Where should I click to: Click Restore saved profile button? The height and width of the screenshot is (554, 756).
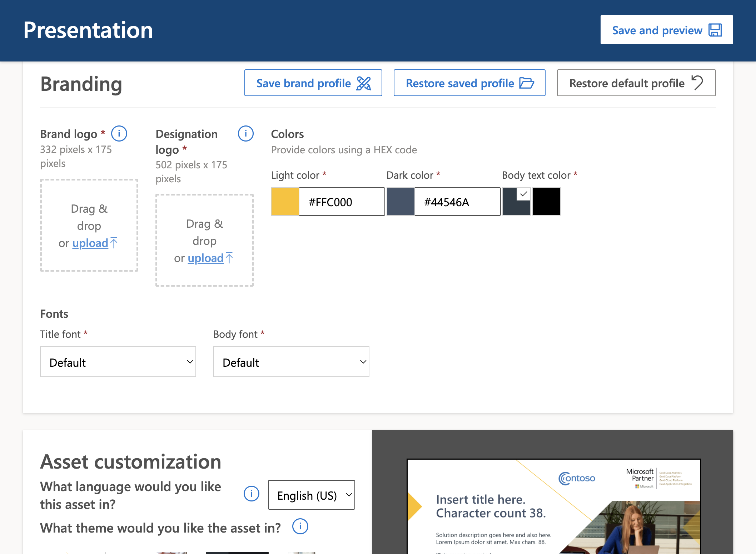click(x=469, y=83)
